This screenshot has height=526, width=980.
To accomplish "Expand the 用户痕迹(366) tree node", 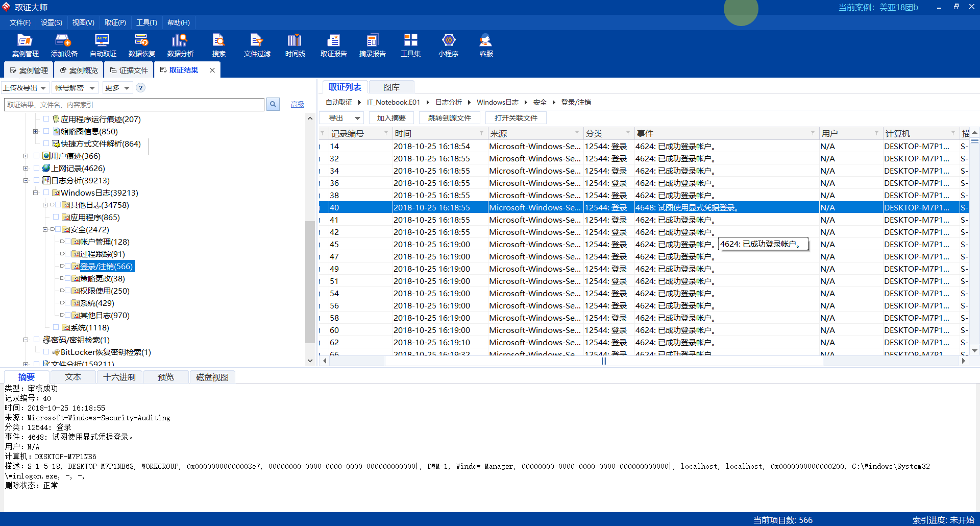I will 26,156.
